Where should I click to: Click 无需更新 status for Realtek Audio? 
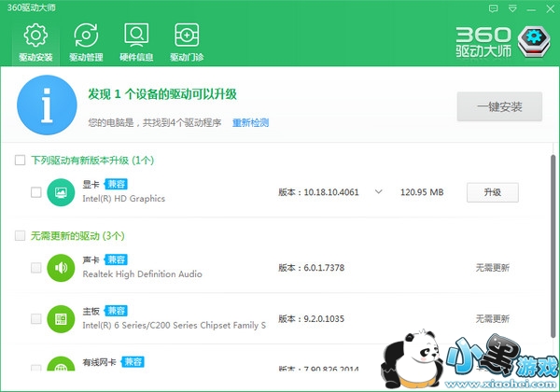click(493, 268)
